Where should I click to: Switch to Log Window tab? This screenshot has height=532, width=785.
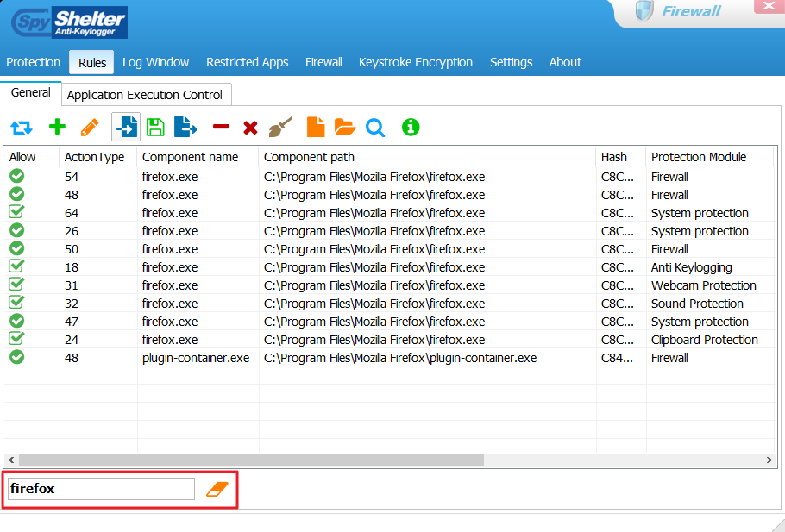(155, 62)
